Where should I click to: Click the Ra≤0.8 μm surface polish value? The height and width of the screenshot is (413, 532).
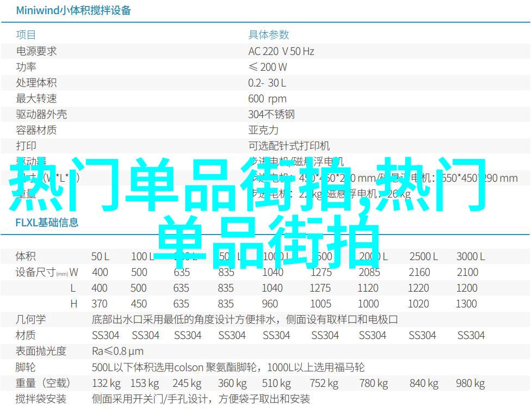tap(117, 351)
